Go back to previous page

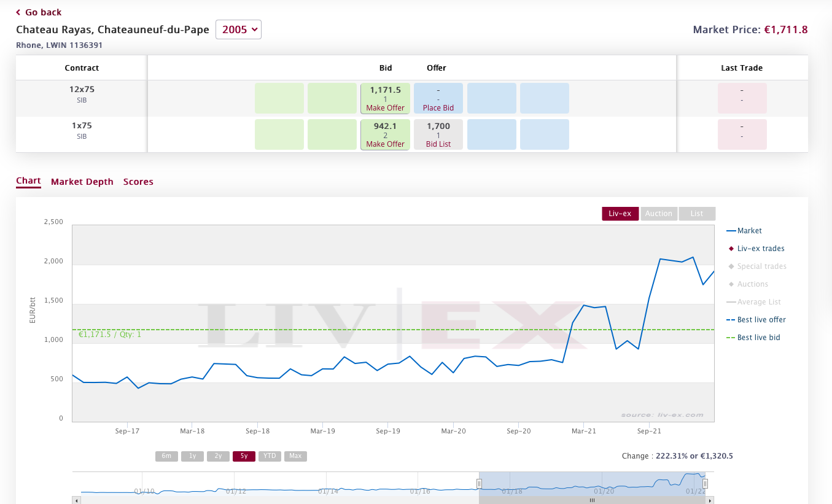point(39,12)
